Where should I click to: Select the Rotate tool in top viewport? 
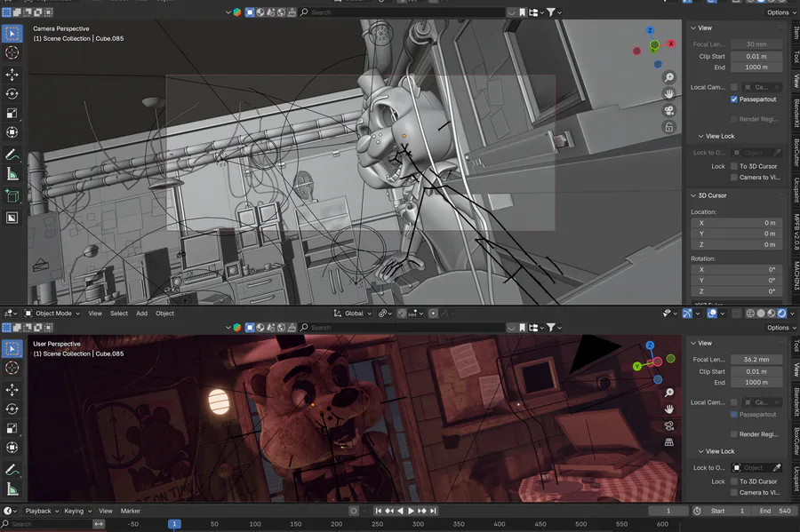pyautogui.click(x=12, y=94)
